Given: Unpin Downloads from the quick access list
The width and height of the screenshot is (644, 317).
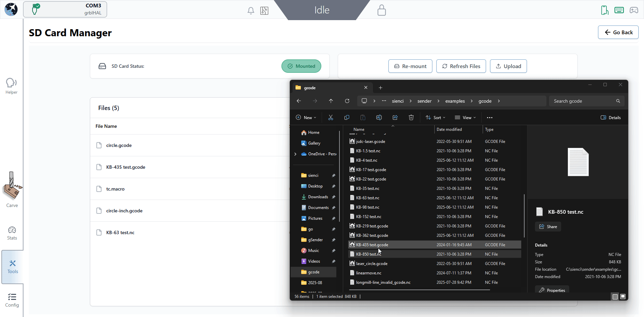Looking at the screenshot, I should [334, 197].
